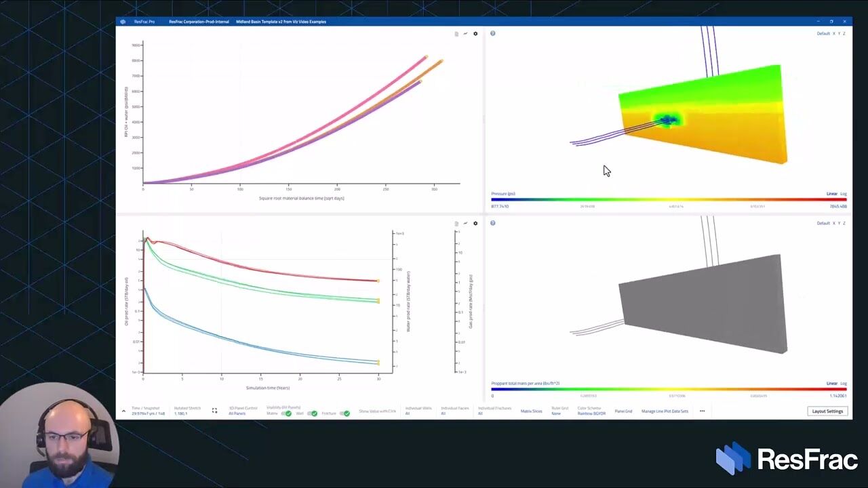Click proppant rainbow color bar
Image resolution: width=868 pixels, height=488 pixels.
point(669,390)
